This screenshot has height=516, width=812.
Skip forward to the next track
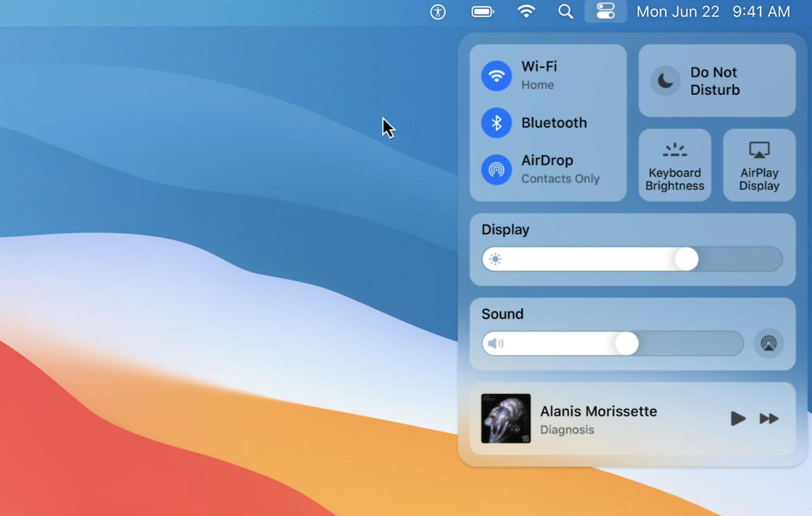pos(769,419)
